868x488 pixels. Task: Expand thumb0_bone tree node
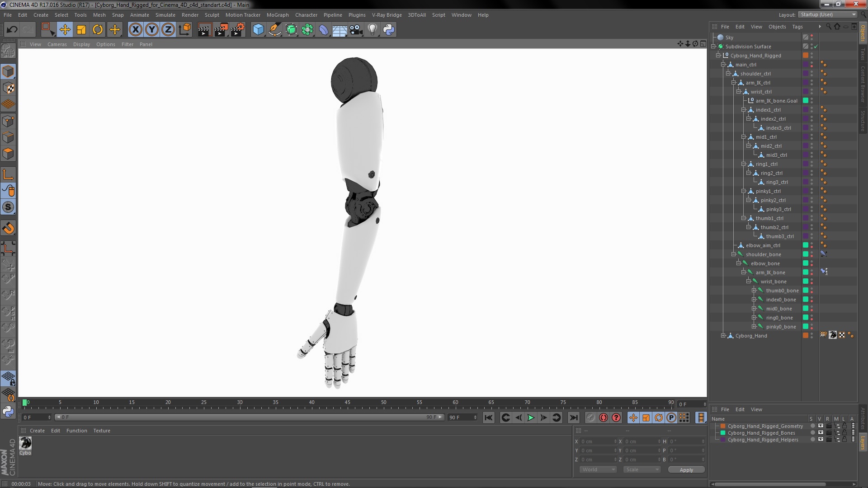pyautogui.click(x=754, y=291)
